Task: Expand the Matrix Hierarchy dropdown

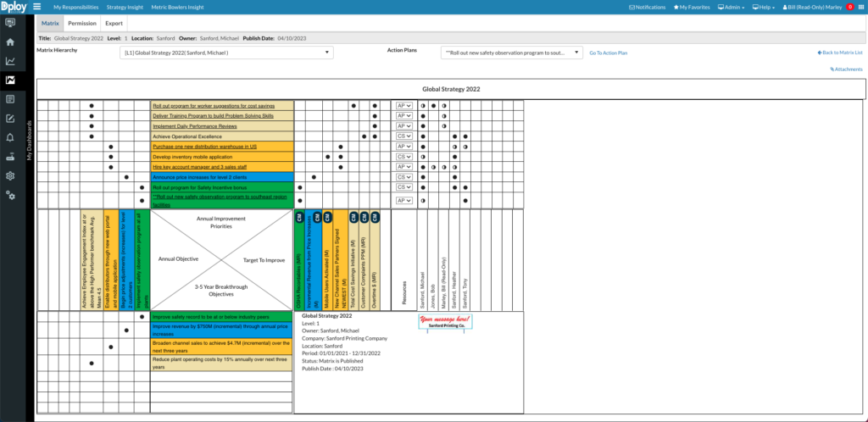Action: click(226, 53)
